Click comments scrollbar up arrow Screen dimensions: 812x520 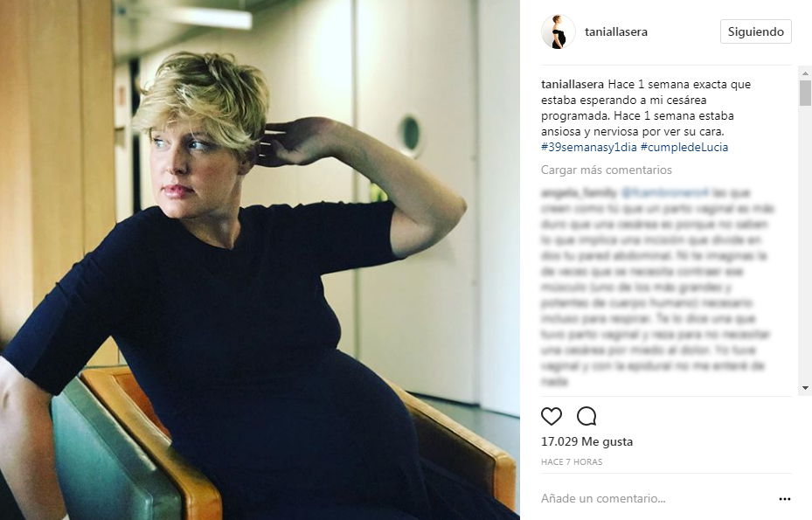pos(805,73)
